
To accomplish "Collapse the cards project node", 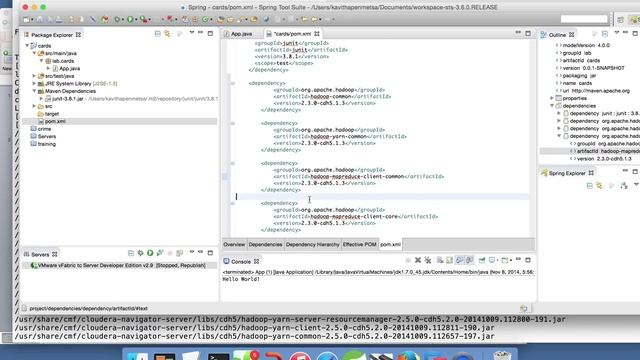I will click(28, 46).
